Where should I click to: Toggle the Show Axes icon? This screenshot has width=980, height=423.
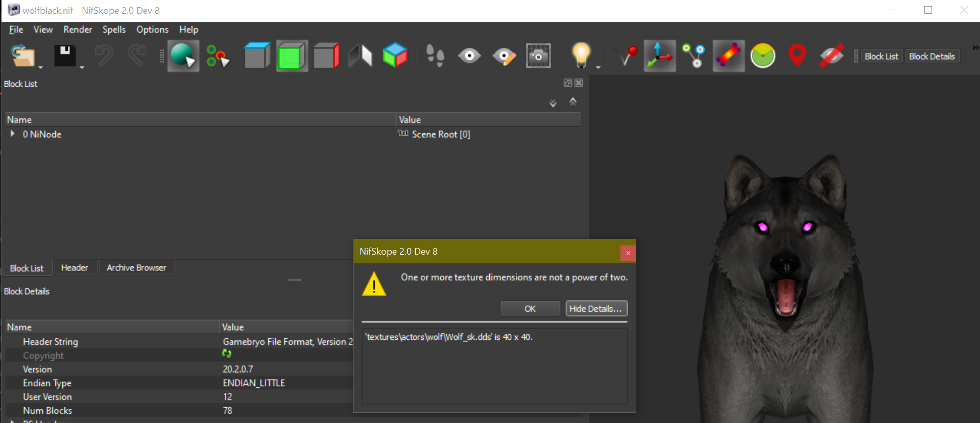tap(660, 56)
